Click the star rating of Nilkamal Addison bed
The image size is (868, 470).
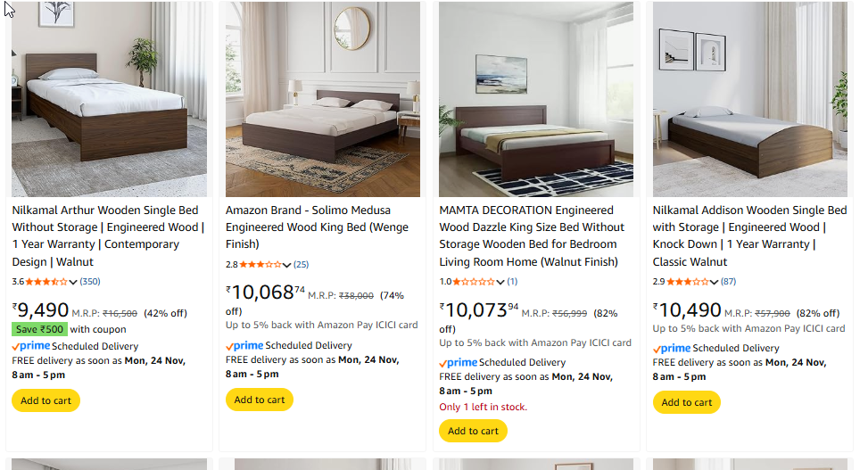pos(688,282)
